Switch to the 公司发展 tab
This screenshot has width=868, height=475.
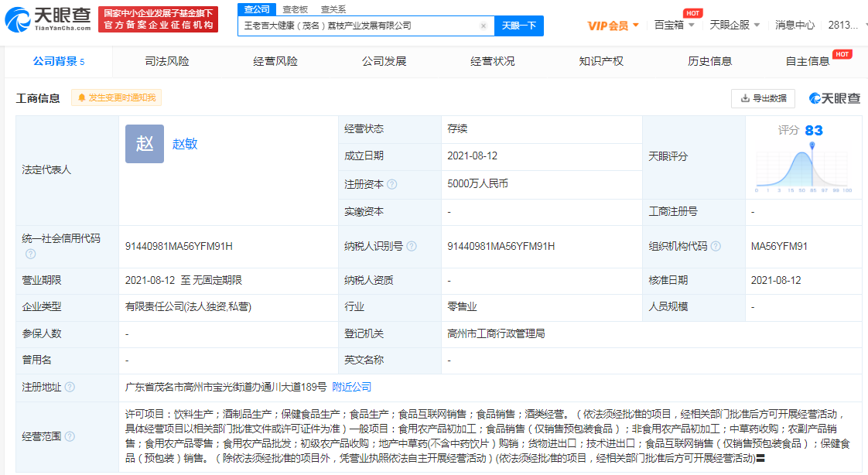tap(384, 61)
